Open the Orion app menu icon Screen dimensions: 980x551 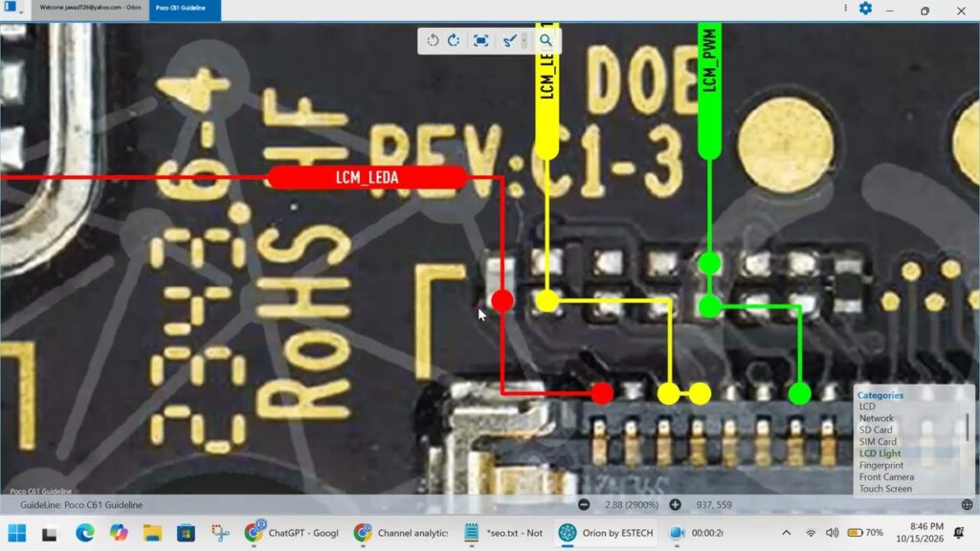coord(10,7)
